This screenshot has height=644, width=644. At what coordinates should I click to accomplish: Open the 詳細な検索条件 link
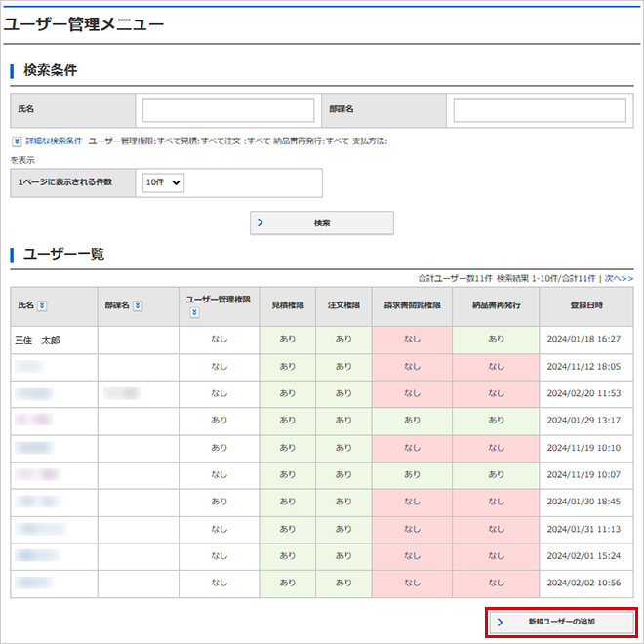pos(54,141)
